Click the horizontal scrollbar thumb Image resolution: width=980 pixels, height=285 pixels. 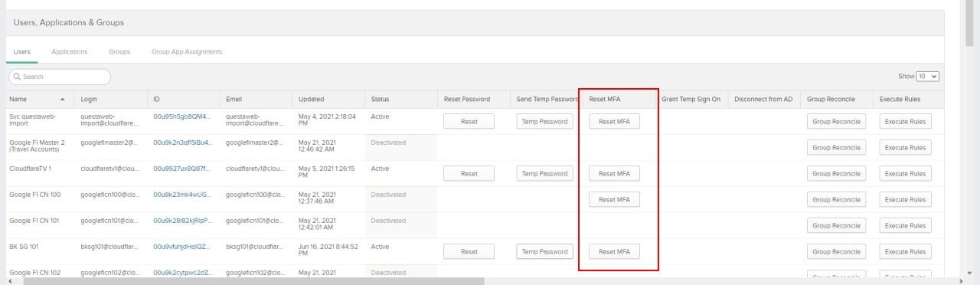tap(254, 281)
